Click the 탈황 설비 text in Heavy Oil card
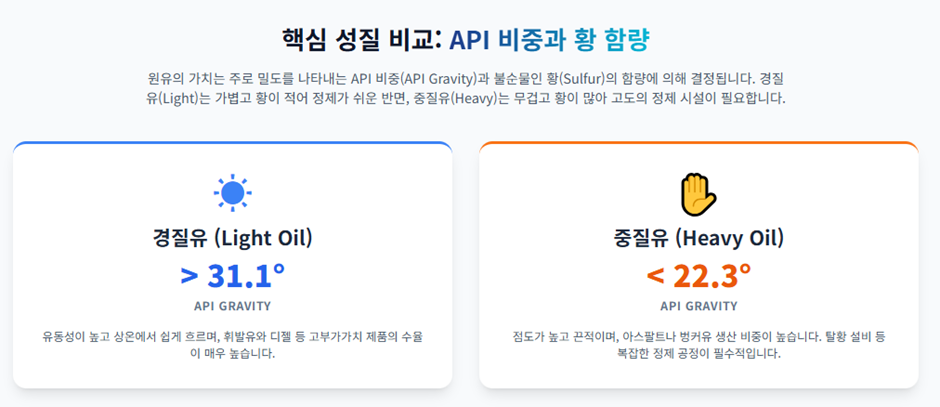The width and height of the screenshot is (940, 407). point(846,336)
